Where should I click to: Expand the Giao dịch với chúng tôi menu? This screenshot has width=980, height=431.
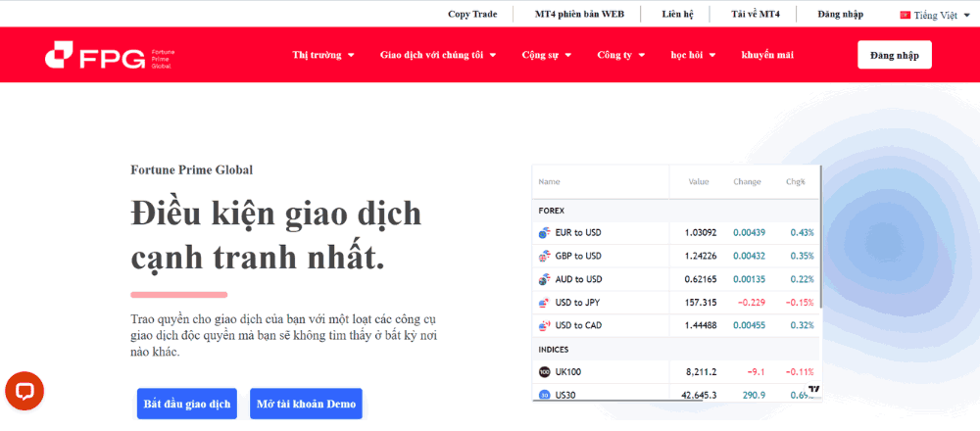tap(438, 55)
